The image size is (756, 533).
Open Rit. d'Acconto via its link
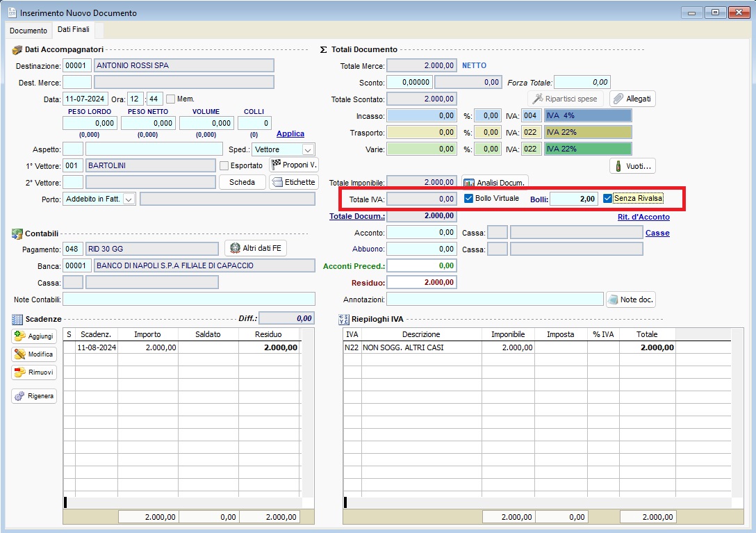click(642, 217)
